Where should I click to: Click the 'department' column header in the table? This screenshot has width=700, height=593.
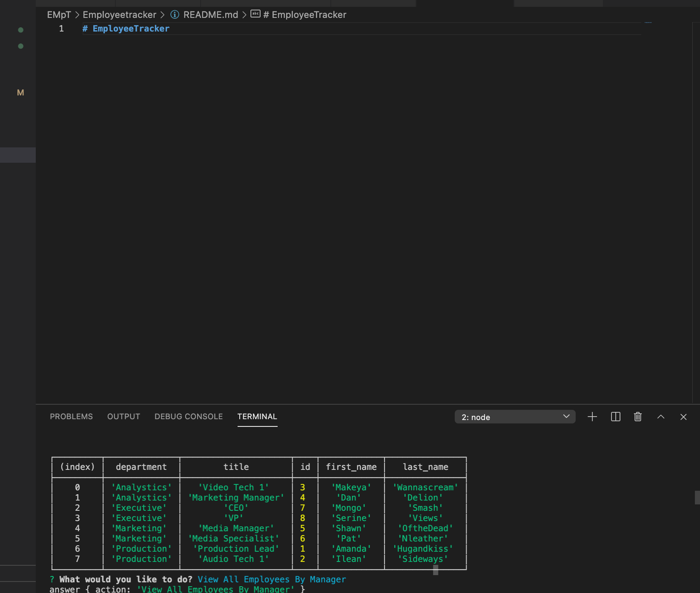[141, 467]
